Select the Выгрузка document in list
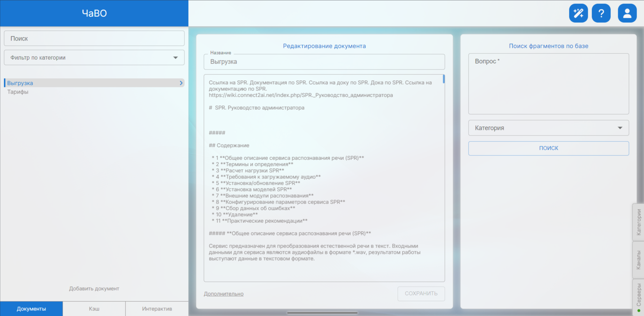This screenshot has height=316, width=644. click(20, 83)
